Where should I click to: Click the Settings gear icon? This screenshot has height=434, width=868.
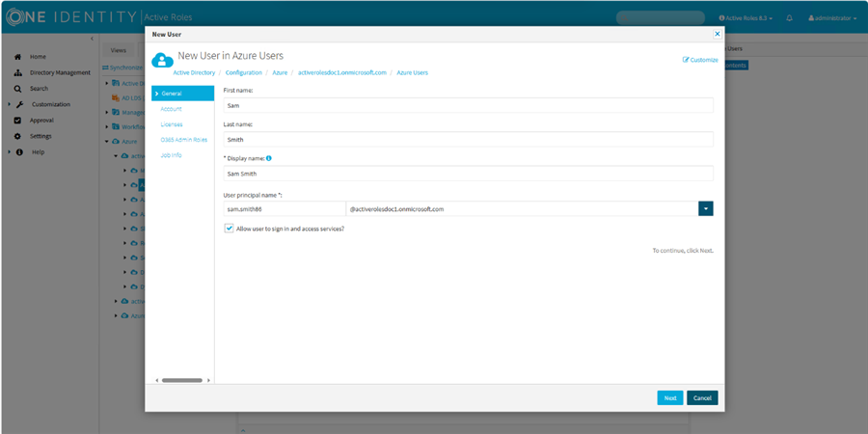tap(17, 136)
